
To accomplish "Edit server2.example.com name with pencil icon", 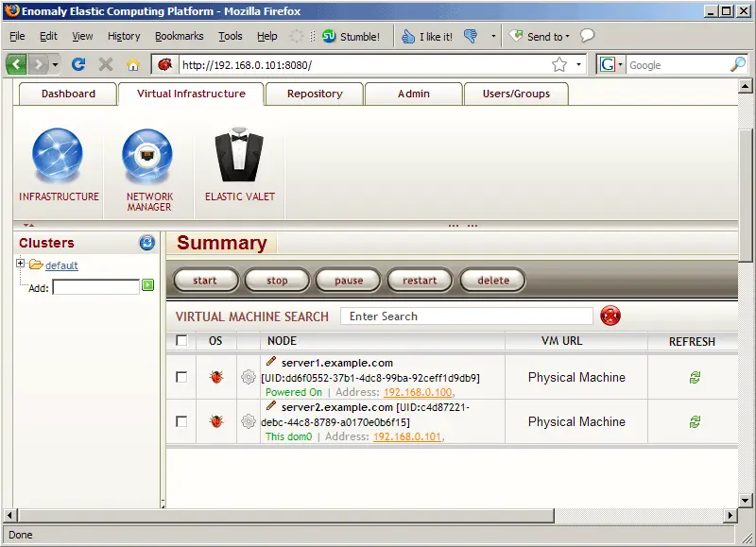I will point(271,405).
